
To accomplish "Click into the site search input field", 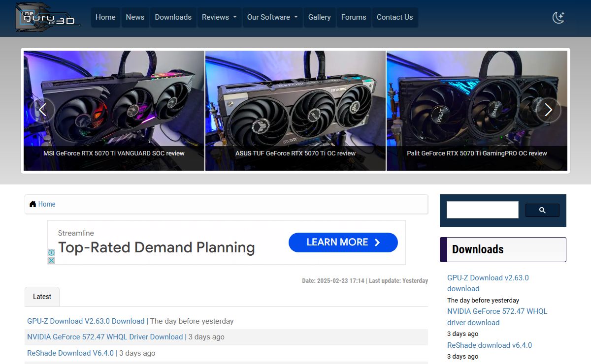I will pos(483,210).
